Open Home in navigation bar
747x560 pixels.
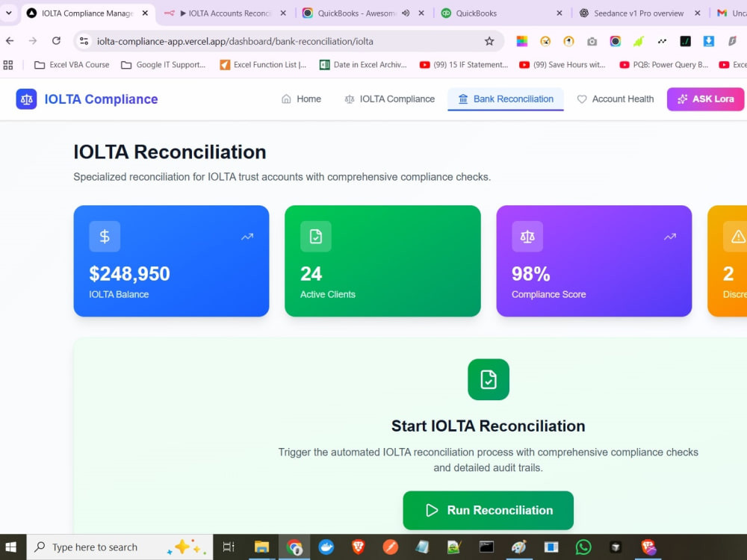click(302, 99)
